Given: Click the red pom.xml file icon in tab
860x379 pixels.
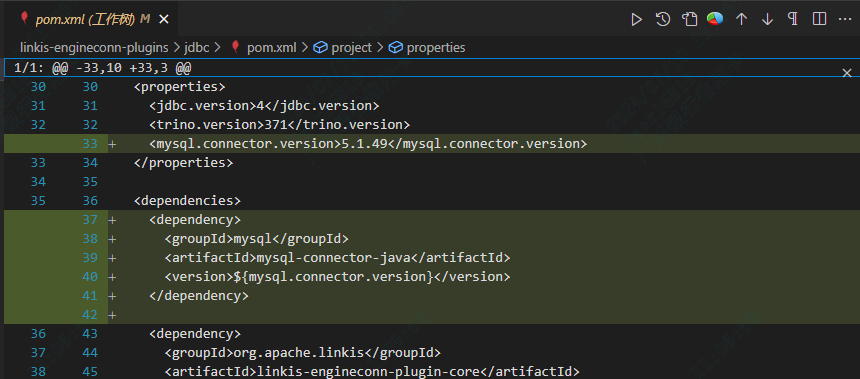Looking at the screenshot, I should pos(24,19).
